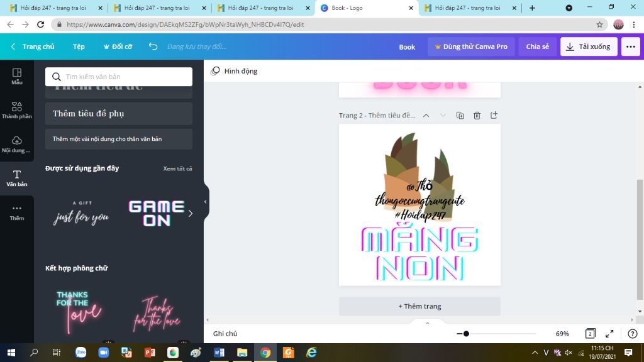Open the Nội dung uploads panel

[17, 145]
